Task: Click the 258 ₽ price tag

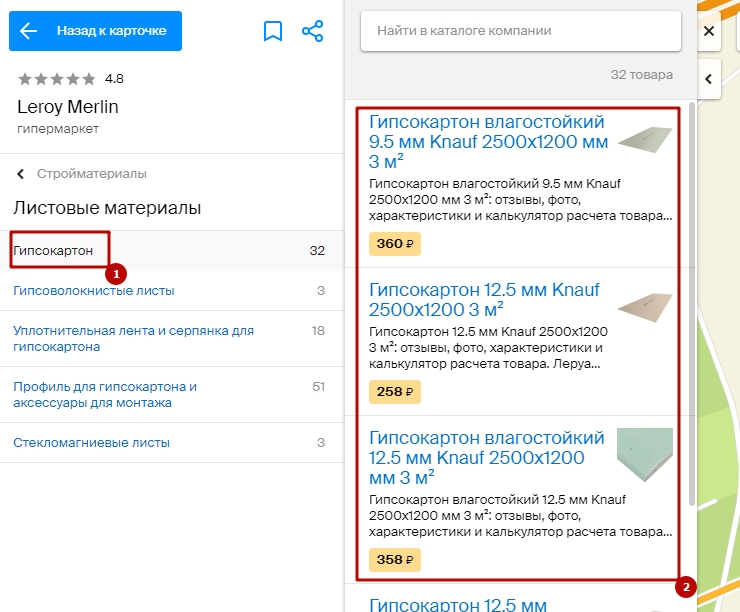Action: (x=394, y=392)
